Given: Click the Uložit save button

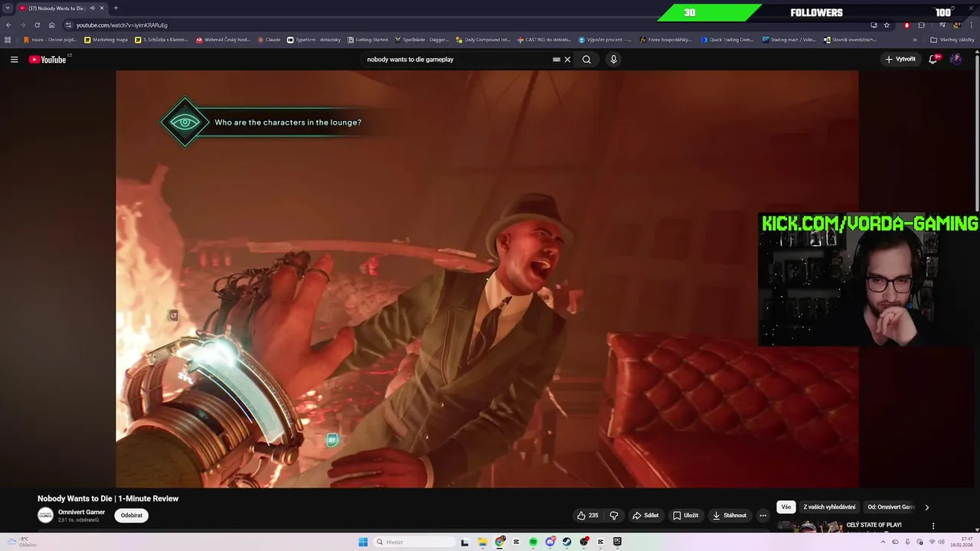Looking at the screenshot, I should (x=685, y=515).
